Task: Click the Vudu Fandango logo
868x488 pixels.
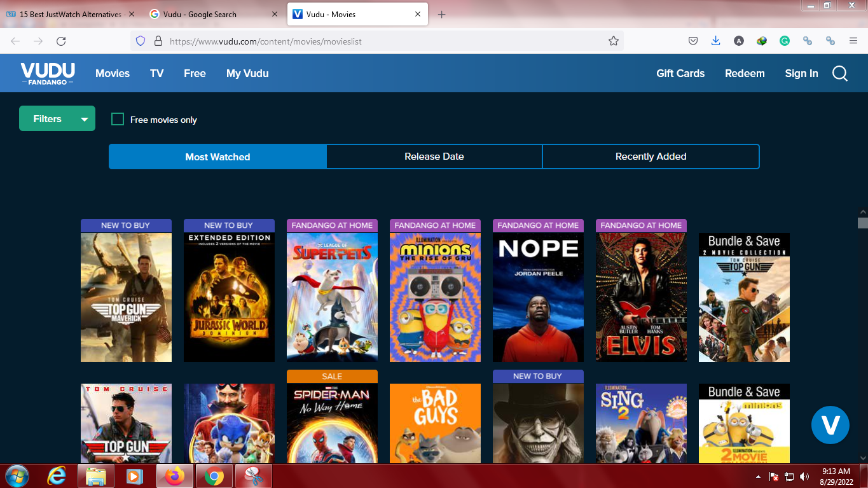Action: [48, 73]
